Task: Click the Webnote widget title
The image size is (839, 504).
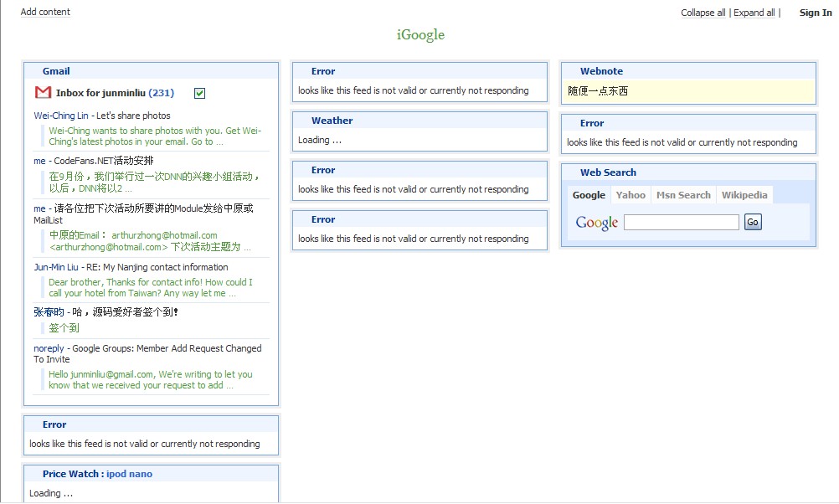Action: pyautogui.click(x=601, y=71)
